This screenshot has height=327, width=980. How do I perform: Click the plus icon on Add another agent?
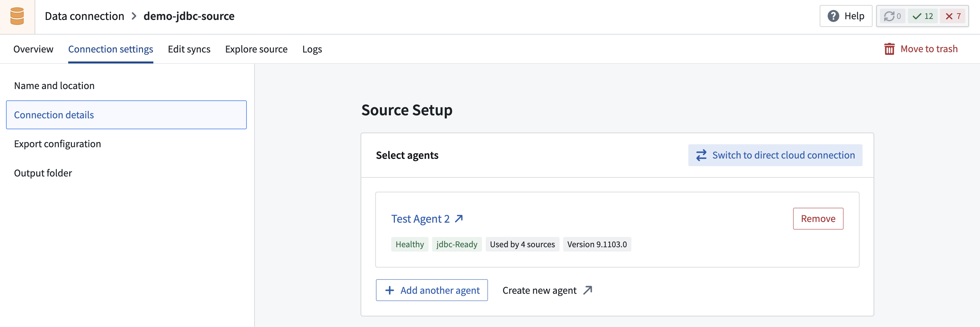[x=390, y=290]
